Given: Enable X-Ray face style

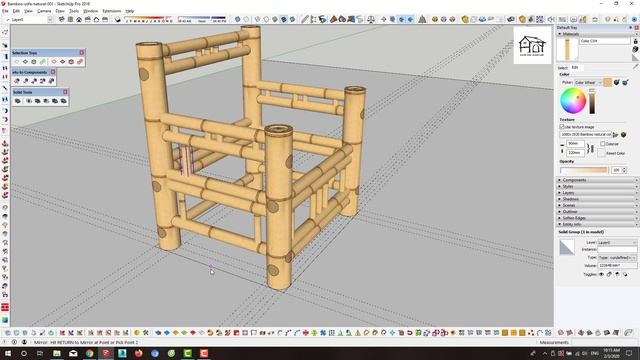Looking at the screenshot, I should [x=238, y=19].
